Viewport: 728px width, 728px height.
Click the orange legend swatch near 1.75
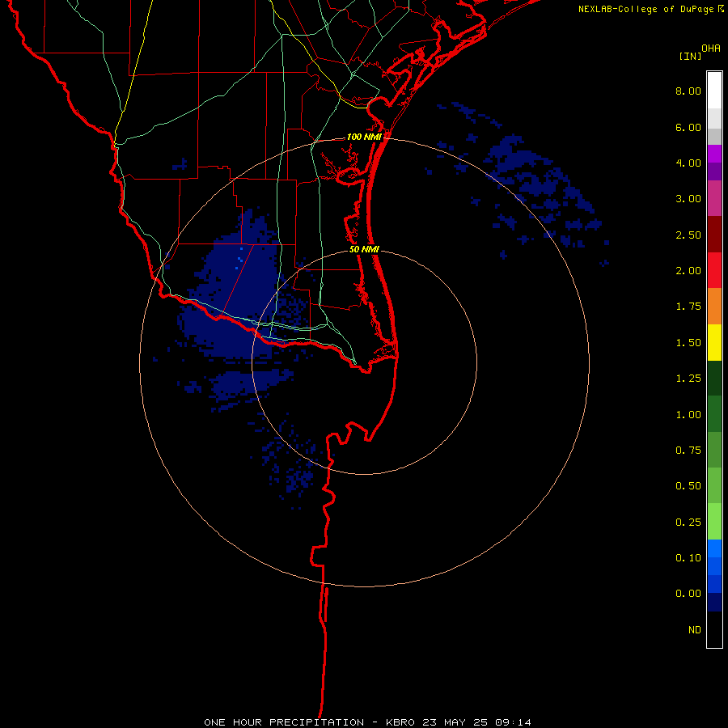pos(714,307)
